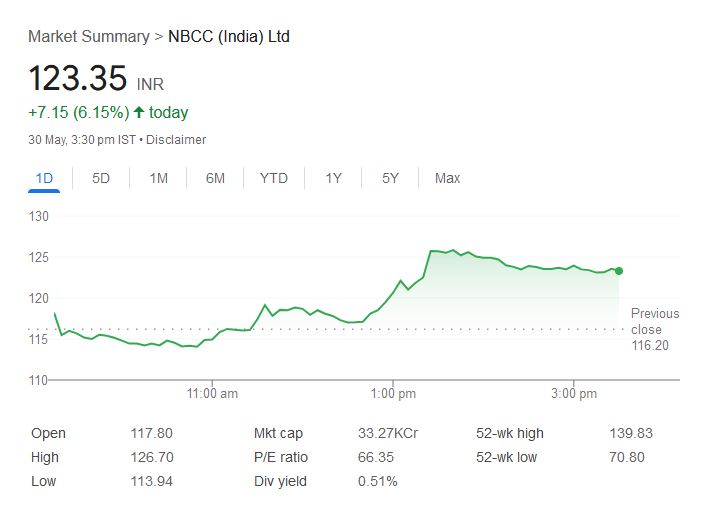Click the 123.35 current price
The width and height of the screenshot is (726, 508).
tap(77, 78)
